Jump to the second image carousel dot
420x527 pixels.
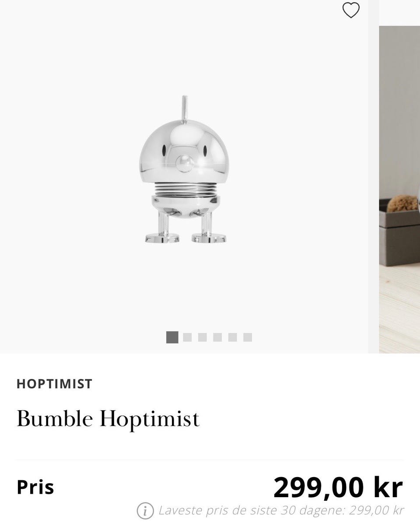click(x=187, y=337)
